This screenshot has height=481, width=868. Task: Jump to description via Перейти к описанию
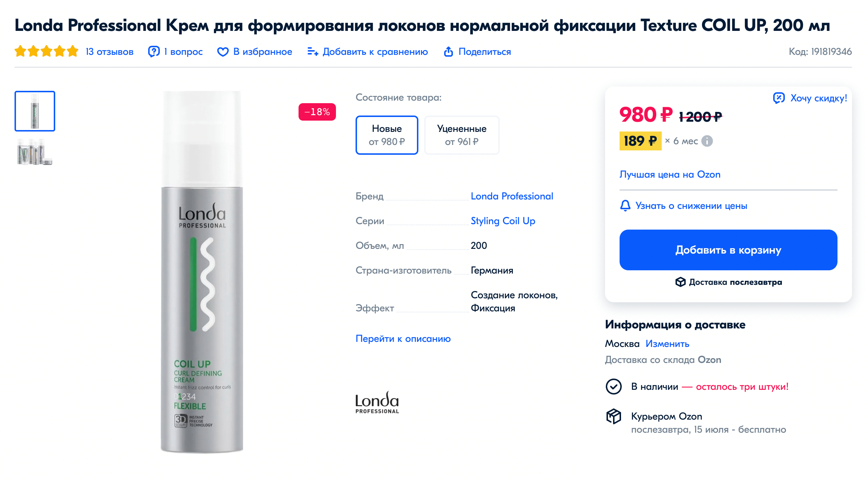coord(403,339)
